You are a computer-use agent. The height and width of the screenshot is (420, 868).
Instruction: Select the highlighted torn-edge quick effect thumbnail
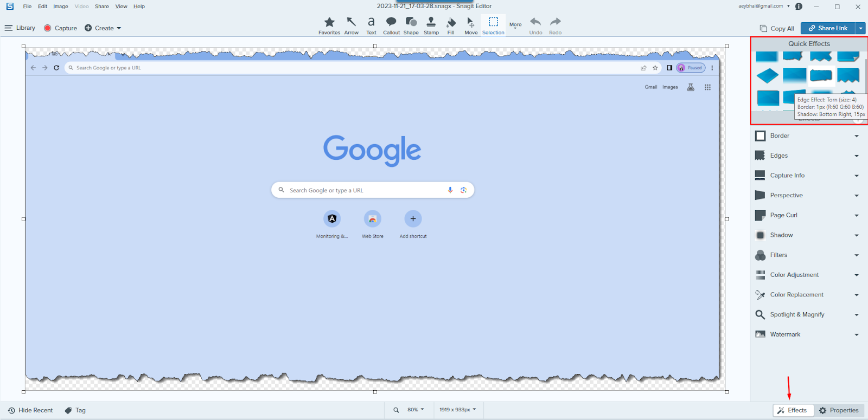click(x=821, y=76)
